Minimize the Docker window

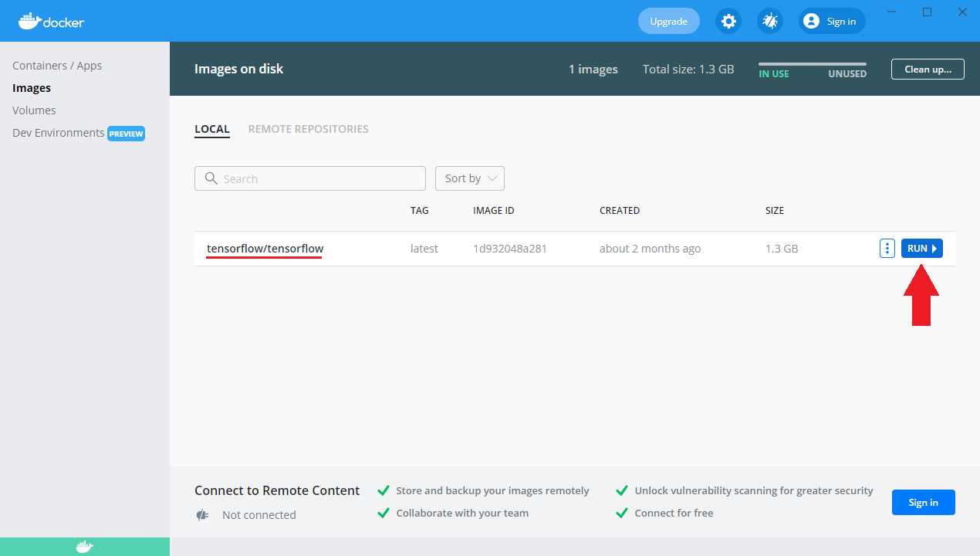(x=892, y=12)
